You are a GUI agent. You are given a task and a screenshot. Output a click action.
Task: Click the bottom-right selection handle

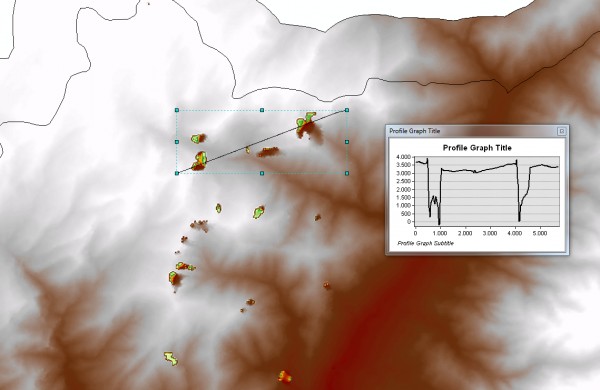347,173
